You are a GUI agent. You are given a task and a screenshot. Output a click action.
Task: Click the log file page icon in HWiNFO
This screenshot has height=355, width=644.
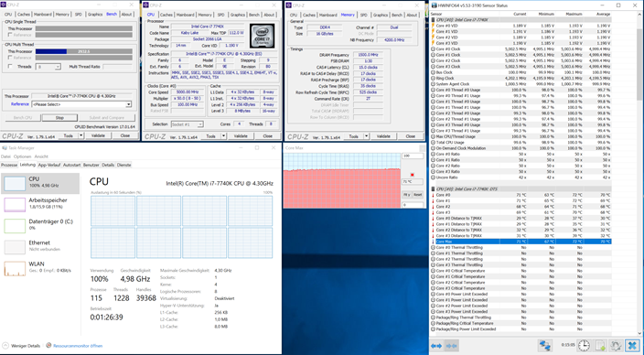(600, 346)
